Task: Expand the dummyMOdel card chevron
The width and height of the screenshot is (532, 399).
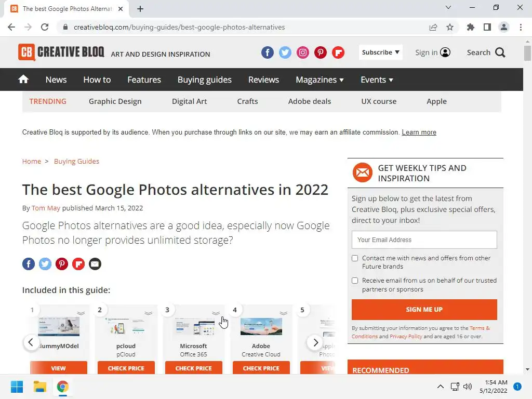Action: click(x=81, y=313)
